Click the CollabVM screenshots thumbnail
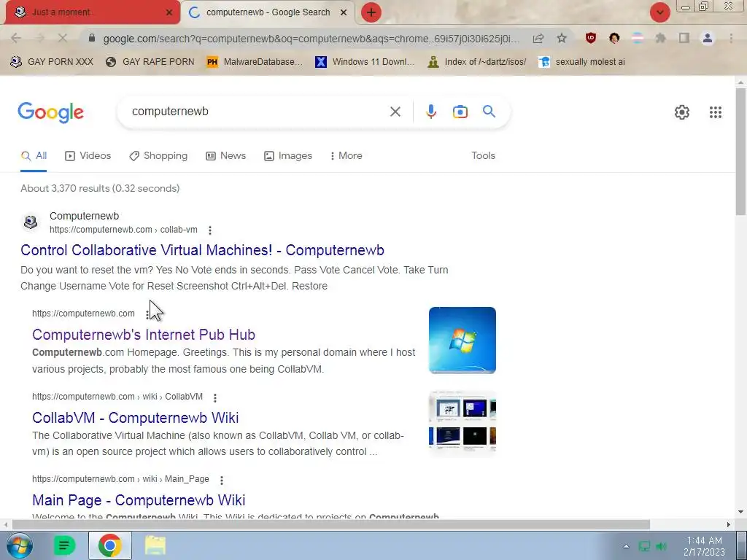 coord(462,424)
